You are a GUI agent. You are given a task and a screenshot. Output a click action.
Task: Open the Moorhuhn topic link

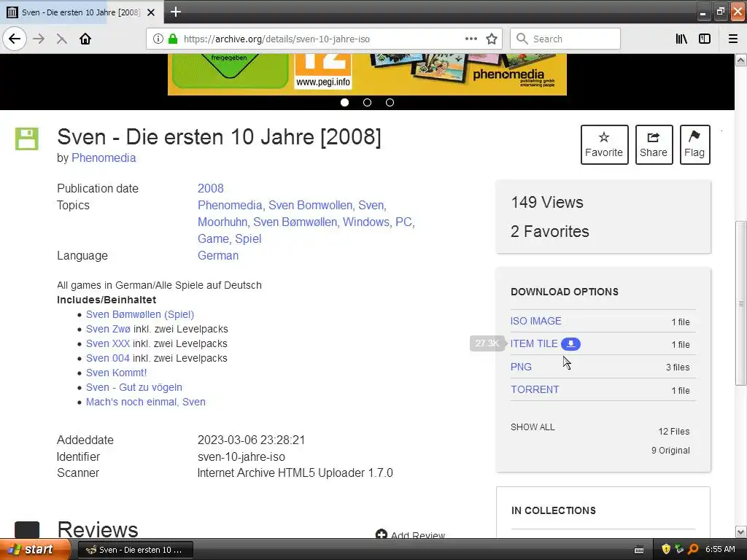[222, 222]
